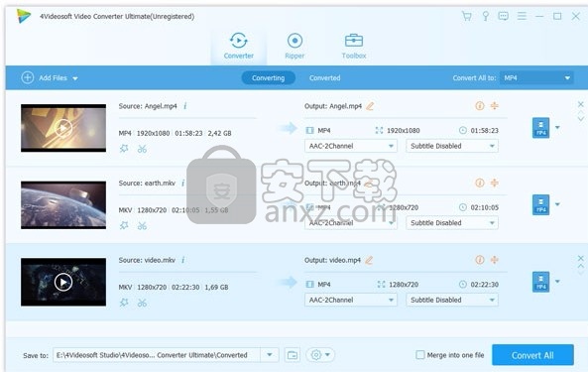Open output info icon for earth.mp4

pyautogui.click(x=480, y=183)
